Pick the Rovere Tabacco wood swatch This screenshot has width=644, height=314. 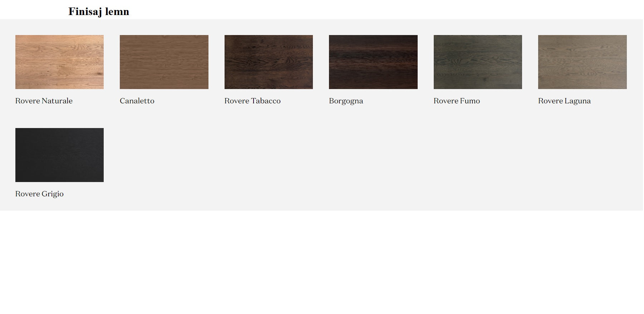coord(269,62)
